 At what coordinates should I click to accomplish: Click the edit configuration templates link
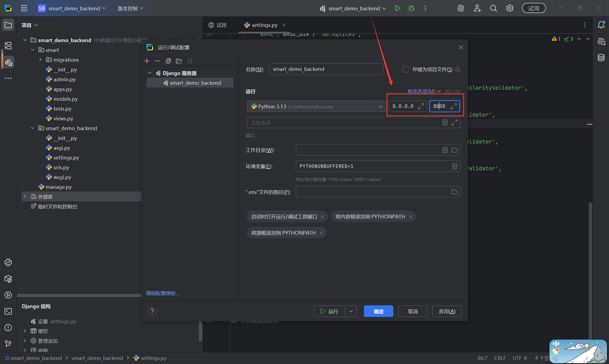[x=163, y=293]
